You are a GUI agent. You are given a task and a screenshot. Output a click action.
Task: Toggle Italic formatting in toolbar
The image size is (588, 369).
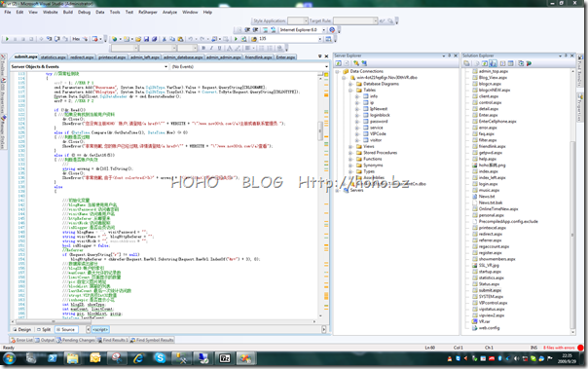pos(211,48)
